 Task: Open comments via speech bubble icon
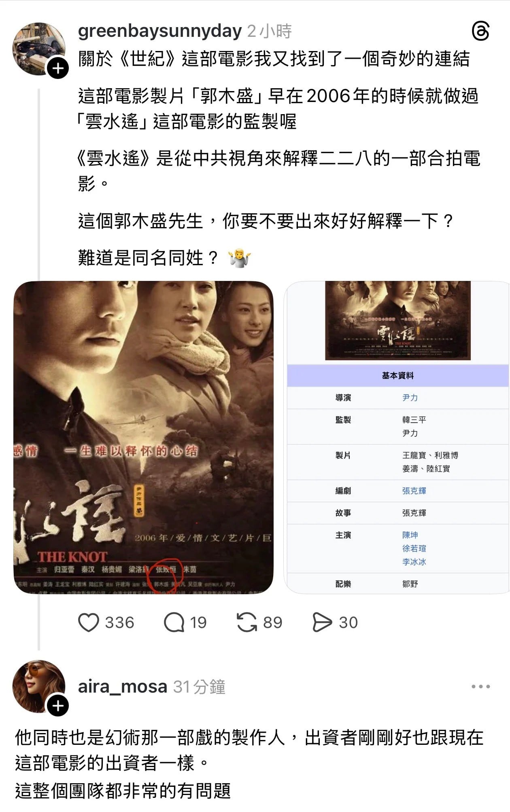click(174, 623)
